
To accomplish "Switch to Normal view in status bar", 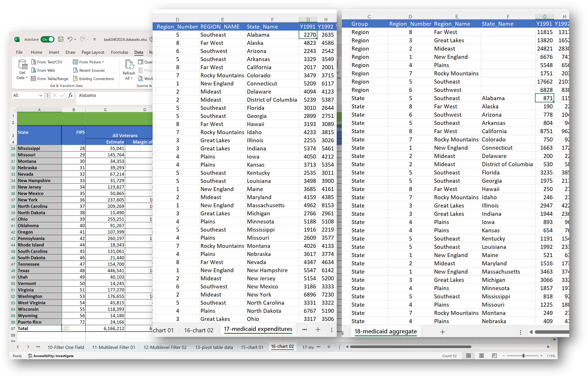I will (x=468, y=355).
